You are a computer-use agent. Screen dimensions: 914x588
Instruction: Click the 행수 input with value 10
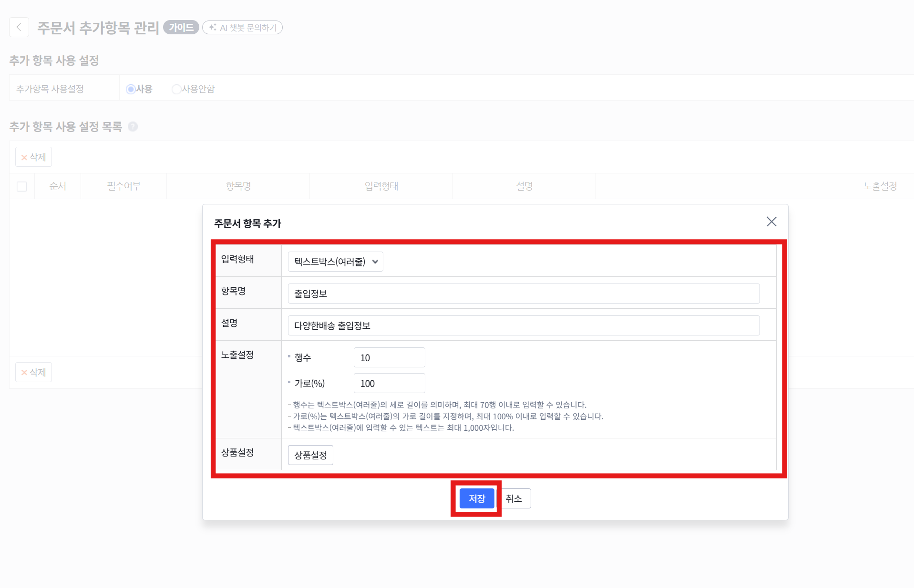point(390,357)
